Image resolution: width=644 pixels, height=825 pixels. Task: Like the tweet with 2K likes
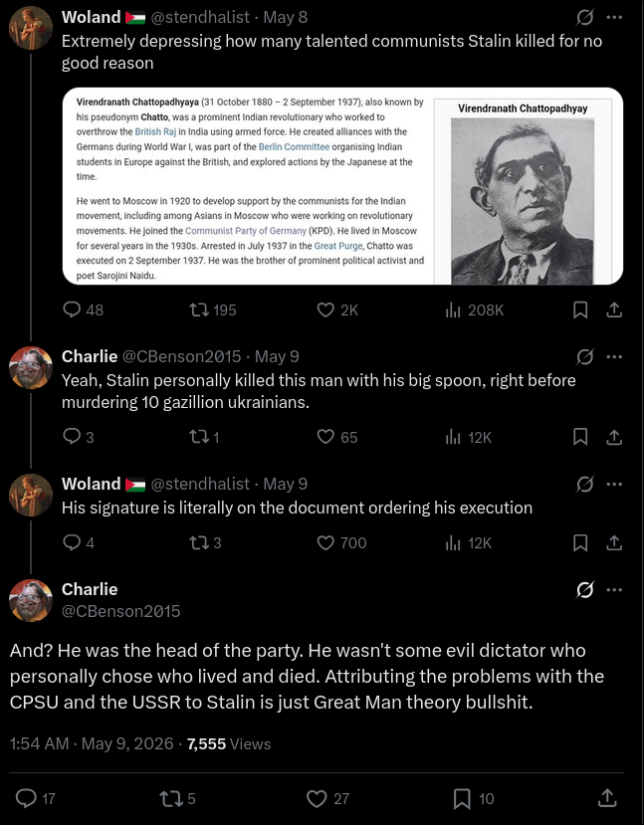click(x=337, y=309)
